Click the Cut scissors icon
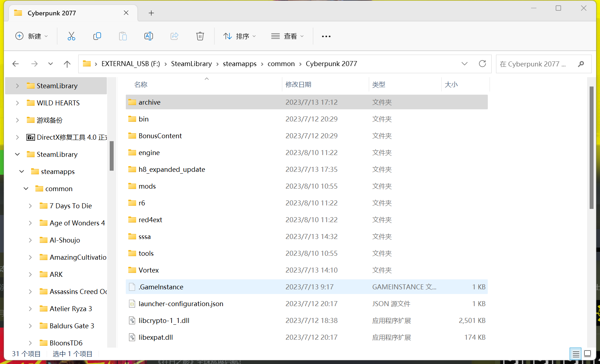 click(x=71, y=36)
